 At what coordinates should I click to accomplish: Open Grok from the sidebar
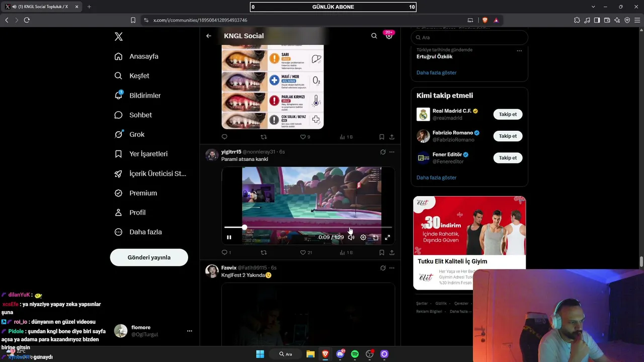click(x=130, y=134)
